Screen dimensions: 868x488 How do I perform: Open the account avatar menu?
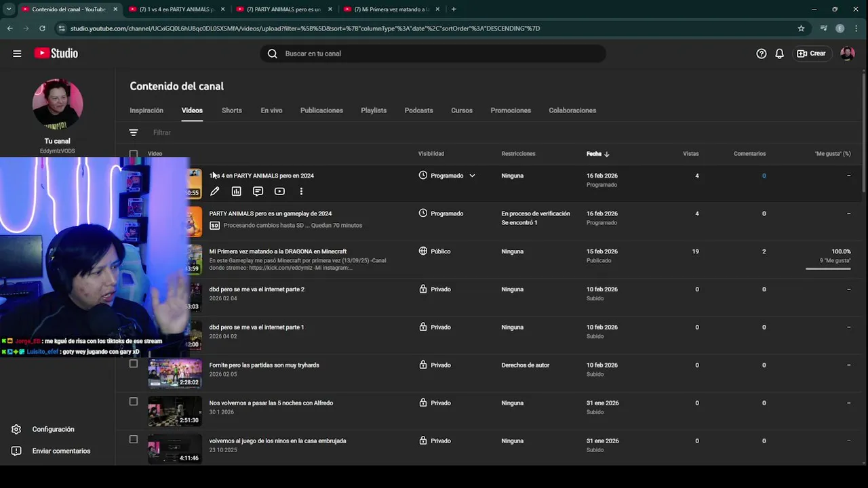pyautogui.click(x=848, y=54)
